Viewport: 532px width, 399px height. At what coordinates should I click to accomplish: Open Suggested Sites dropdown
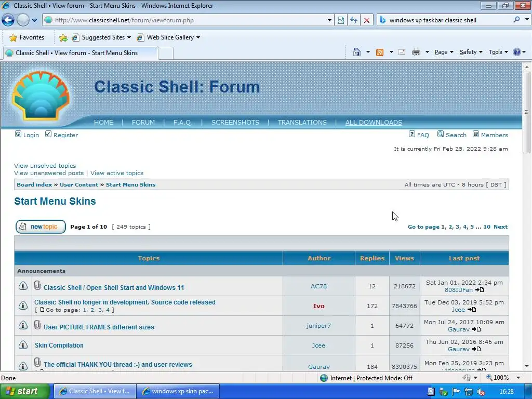[x=101, y=37]
